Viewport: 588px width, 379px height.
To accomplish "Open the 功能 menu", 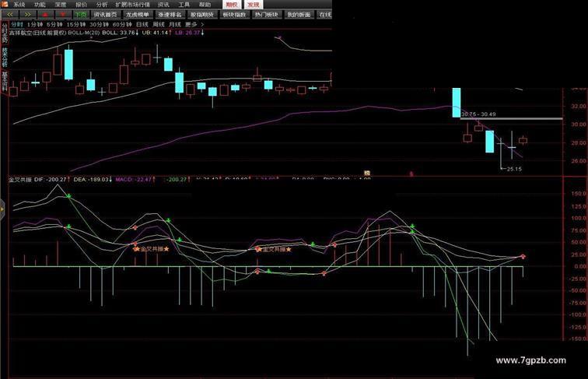I will pos(40,5).
